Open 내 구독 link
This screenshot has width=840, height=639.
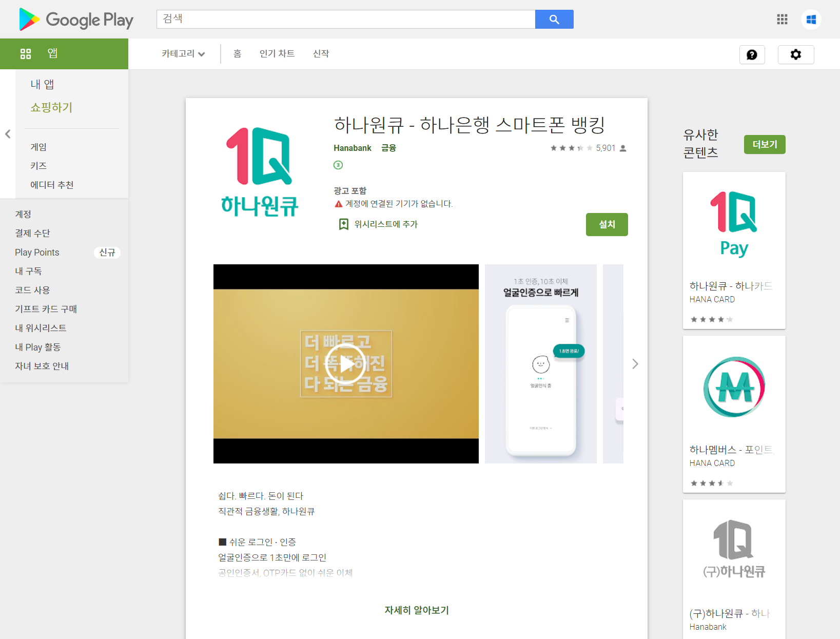pos(28,271)
